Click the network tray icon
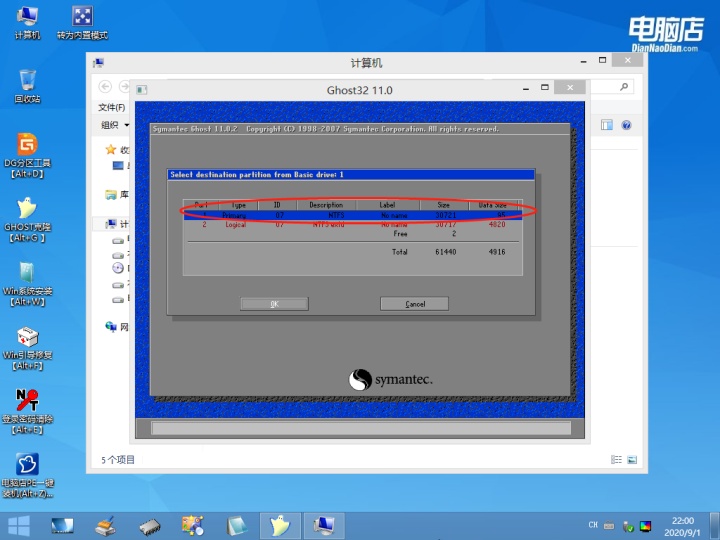720x540 pixels. tap(628, 526)
